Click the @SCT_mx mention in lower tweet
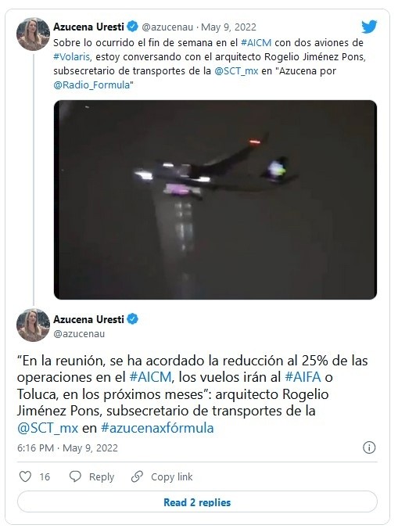Screen dimensions: 398x532 (x=48, y=428)
